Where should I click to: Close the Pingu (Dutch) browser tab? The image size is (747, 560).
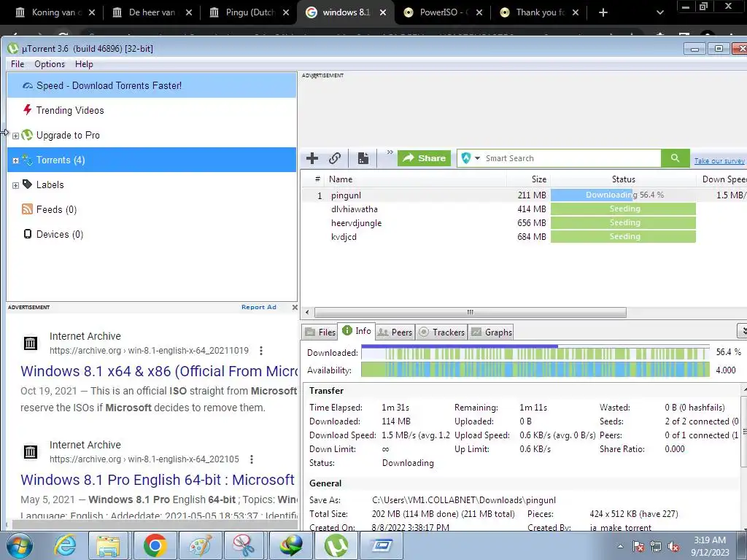click(x=286, y=12)
